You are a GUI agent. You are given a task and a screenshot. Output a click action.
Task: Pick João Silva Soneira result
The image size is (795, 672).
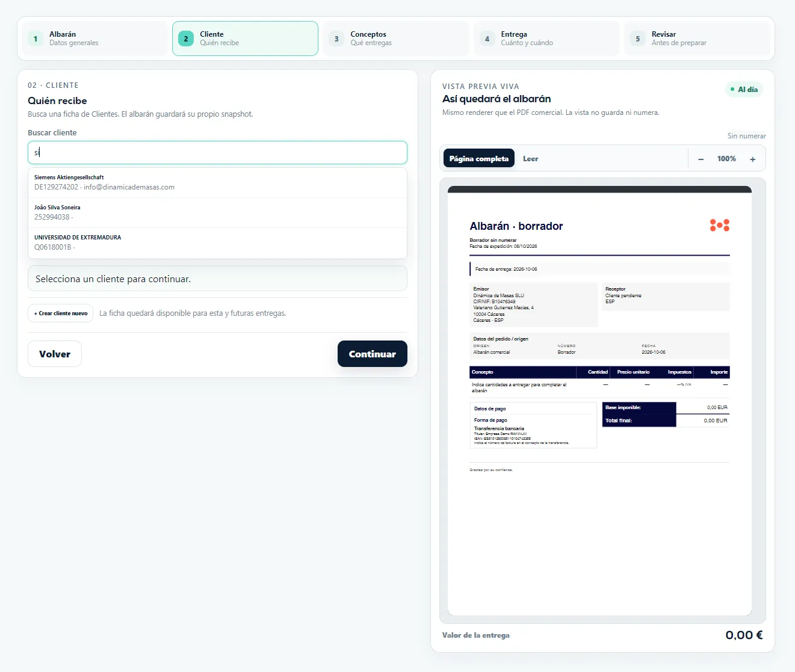tap(217, 212)
